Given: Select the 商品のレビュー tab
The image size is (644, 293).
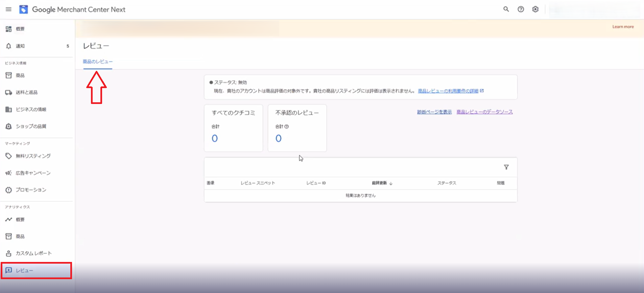Looking at the screenshot, I should pyautogui.click(x=98, y=62).
